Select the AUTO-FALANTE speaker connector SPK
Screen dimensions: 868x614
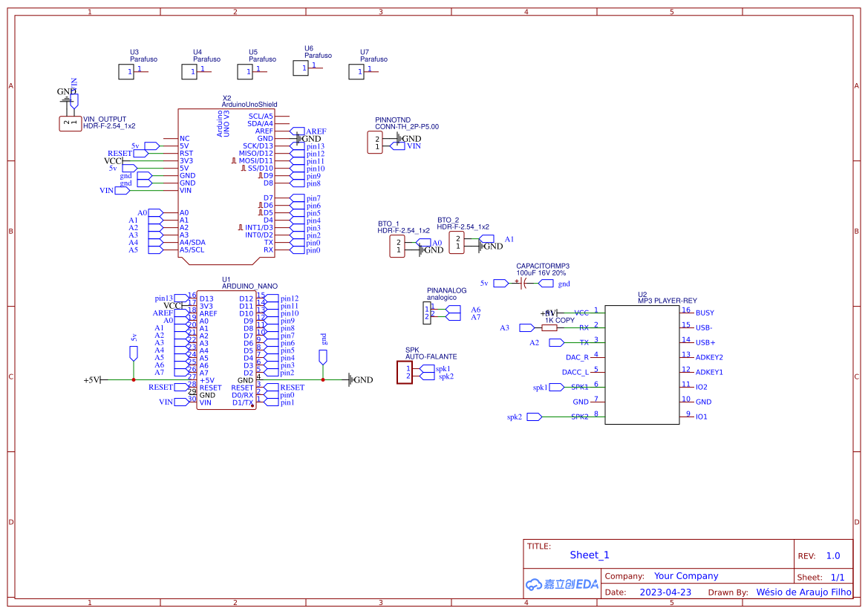(405, 371)
